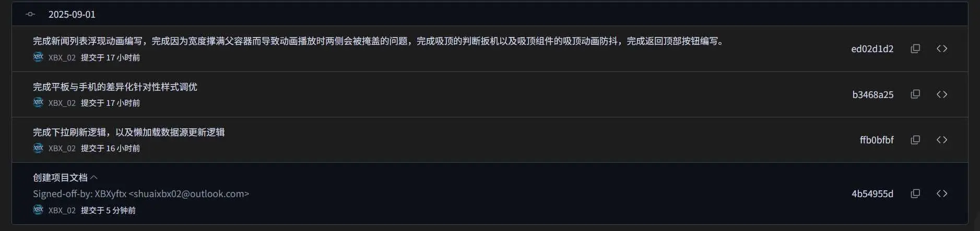Image resolution: width=980 pixels, height=231 pixels.
Task: Open commit 完成下拉刷新逻辑 message
Action: coord(128,132)
